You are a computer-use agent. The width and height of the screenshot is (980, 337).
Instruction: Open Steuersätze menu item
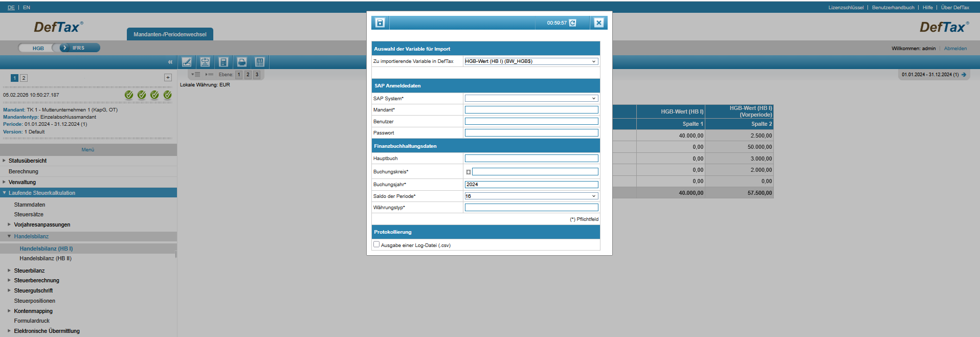pos(29,214)
